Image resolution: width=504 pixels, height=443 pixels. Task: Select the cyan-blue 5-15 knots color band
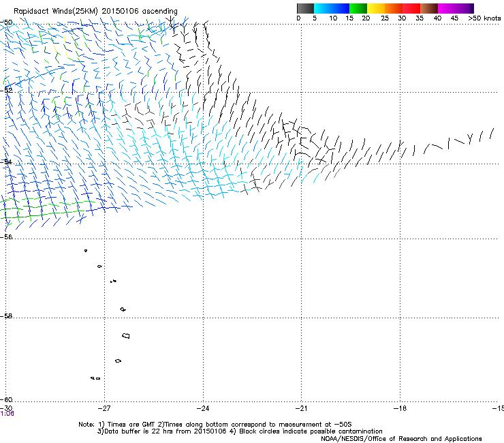pos(332,8)
